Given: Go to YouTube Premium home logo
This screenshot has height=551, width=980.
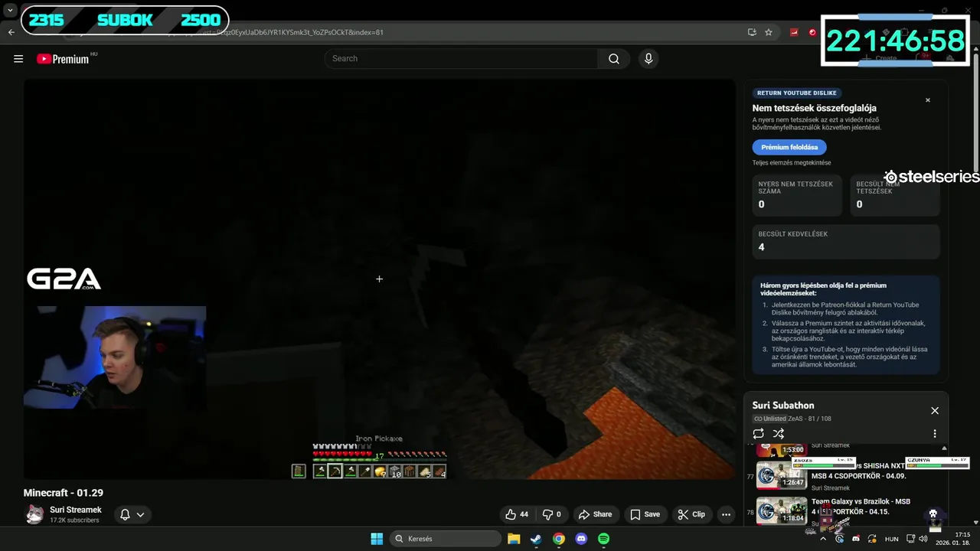Looking at the screenshot, I should [x=63, y=59].
